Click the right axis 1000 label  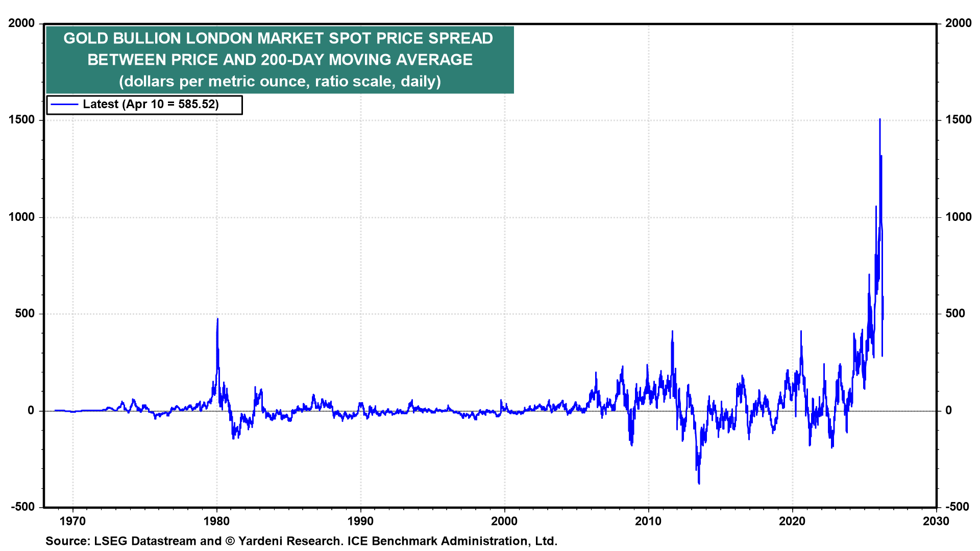958,217
